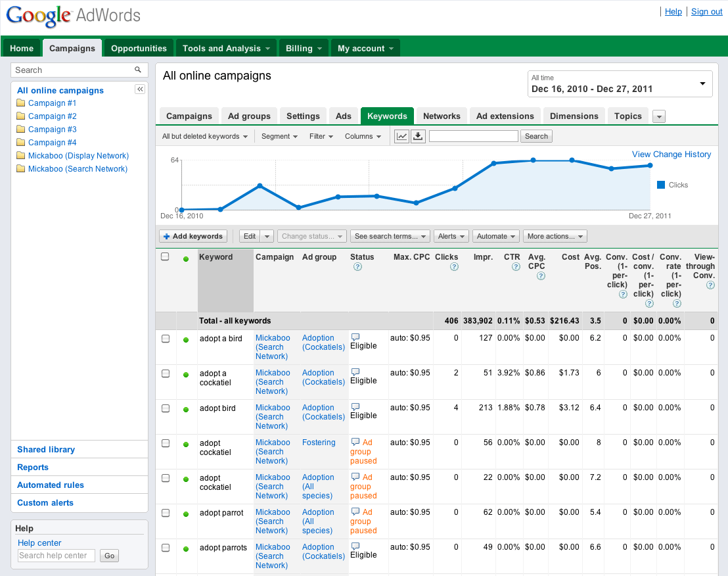Click green status dot in table header
This screenshot has height=576, width=728.
(x=186, y=258)
